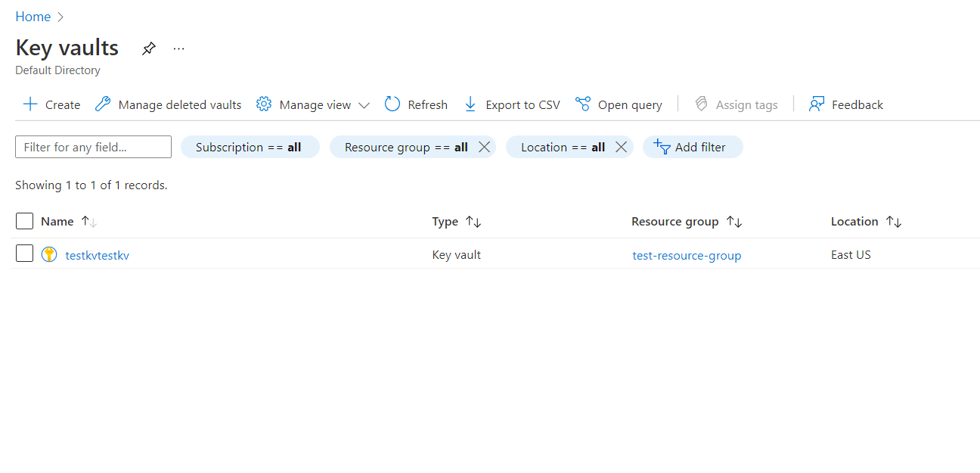The image size is (980, 473).
Task: Open Manage deleted vaults
Action: (168, 104)
